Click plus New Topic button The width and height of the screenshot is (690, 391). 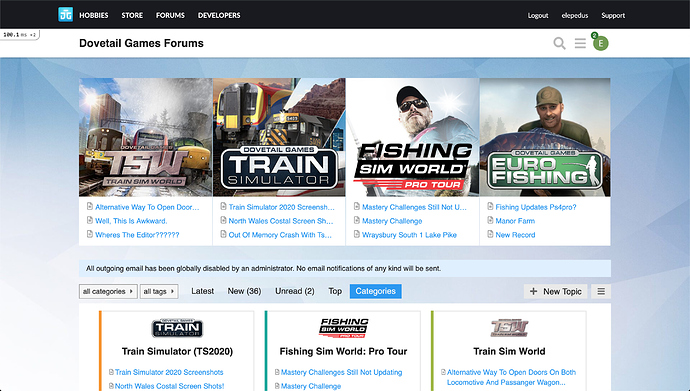point(555,291)
